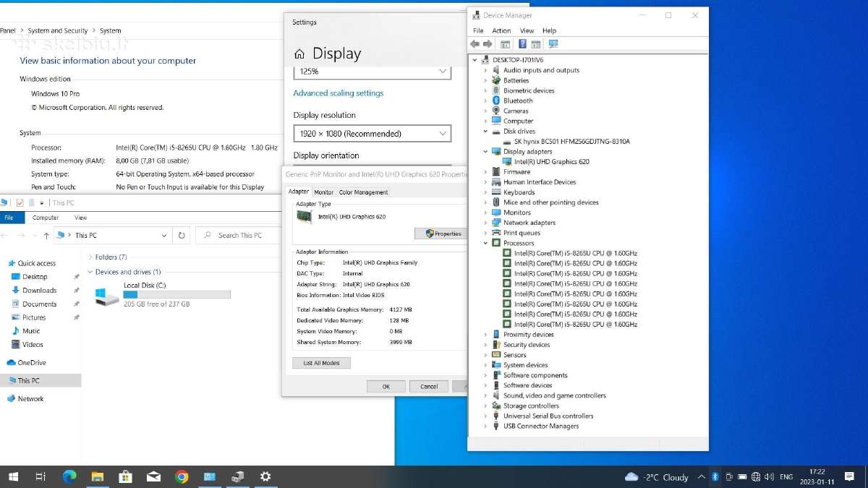Click the Bluetooth icon in the system tray

coord(715,477)
